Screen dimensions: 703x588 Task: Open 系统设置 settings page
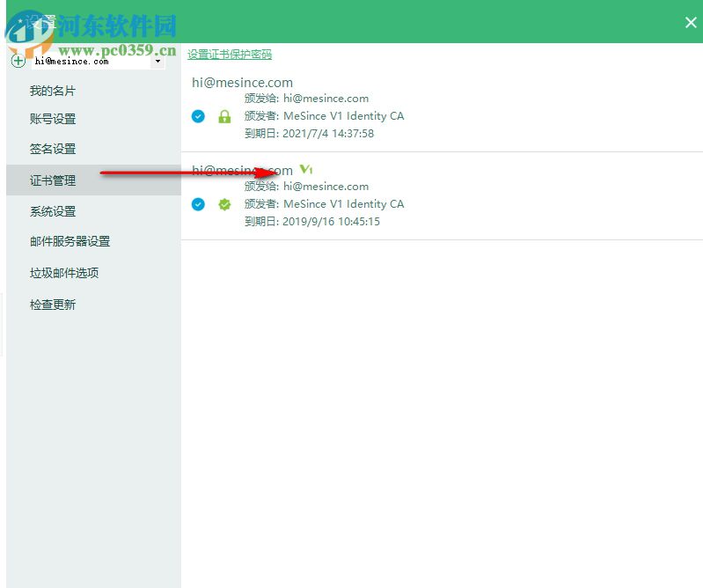click(x=53, y=211)
